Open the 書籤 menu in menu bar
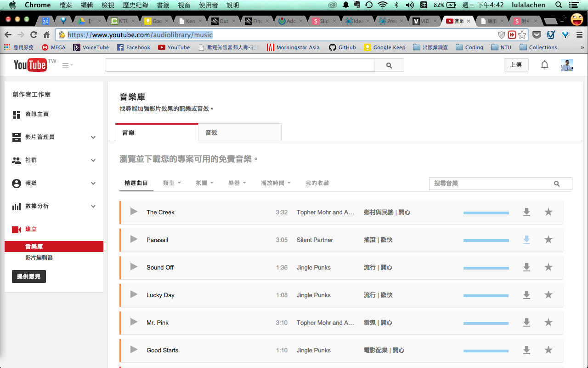588x368 pixels. (163, 5)
